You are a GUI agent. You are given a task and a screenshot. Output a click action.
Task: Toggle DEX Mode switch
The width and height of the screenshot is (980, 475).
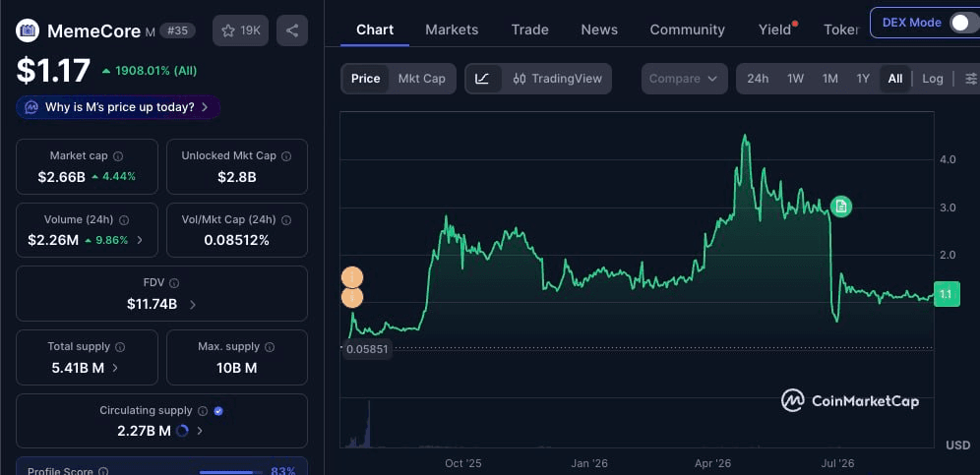click(x=962, y=23)
